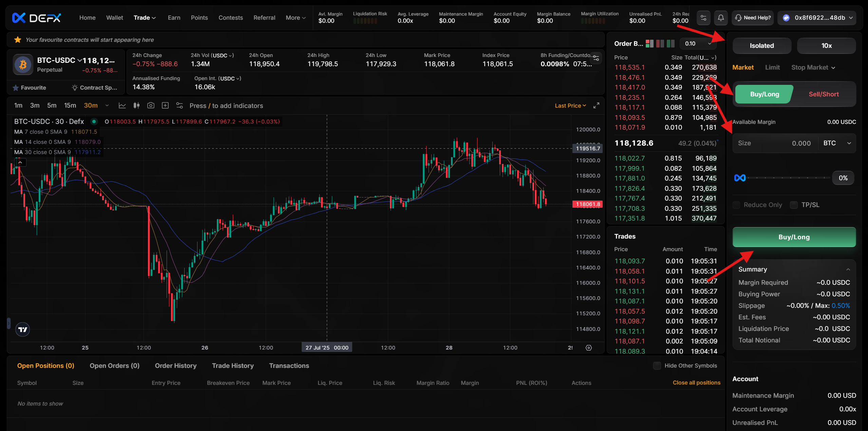The width and height of the screenshot is (868, 431).
Task: Select Sell/Short side toggle
Action: [824, 94]
